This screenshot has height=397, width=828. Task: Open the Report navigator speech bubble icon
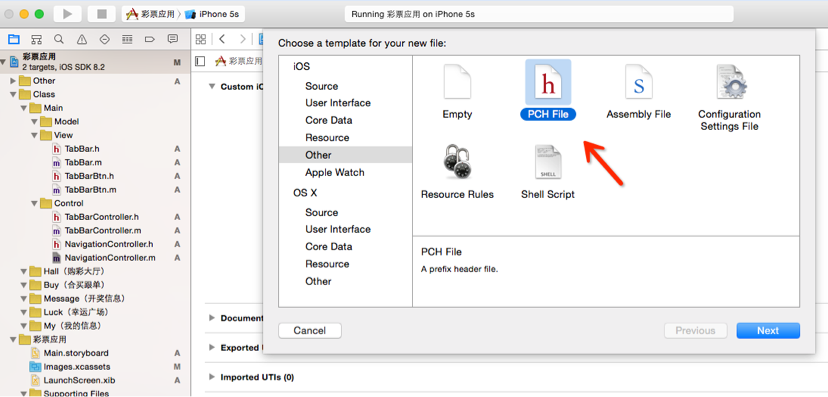[172, 39]
